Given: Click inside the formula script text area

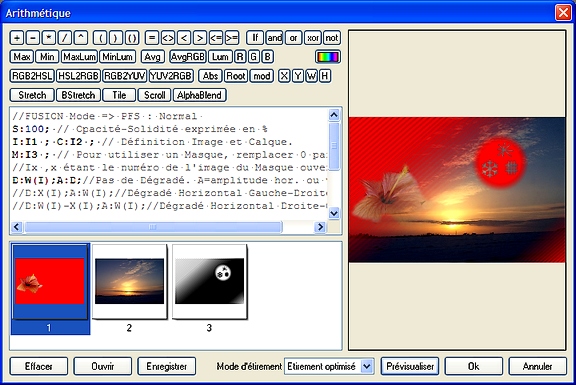Looking at the screenshot, I should click(169, 163).
